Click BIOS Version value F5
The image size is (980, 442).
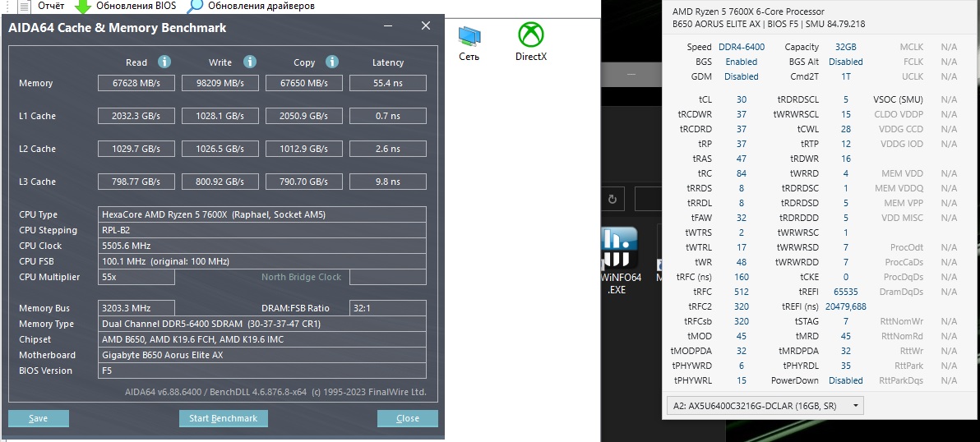pyautogui.click(x=262, y=371)
